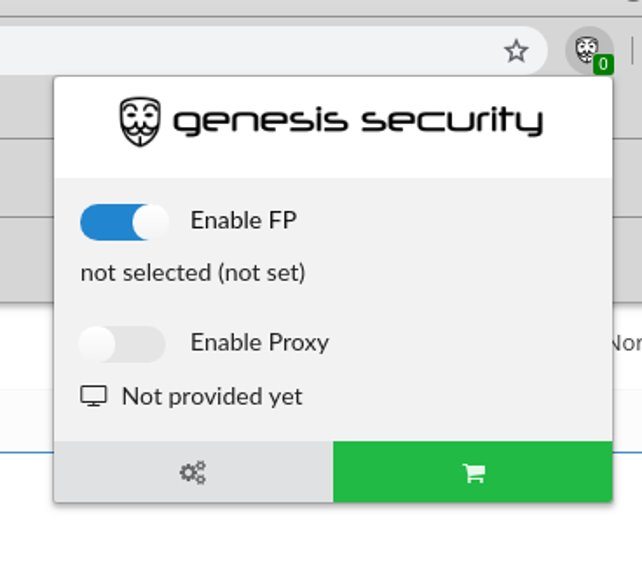Turn on the Enable Proxy switch
This screenshot has width=642, height=565.
(x=122, y=344)
